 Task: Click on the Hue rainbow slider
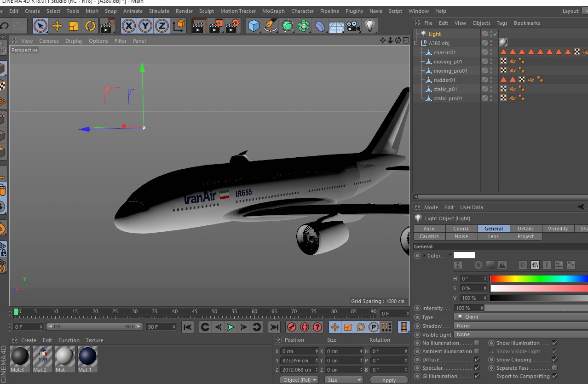coord(539,278)
